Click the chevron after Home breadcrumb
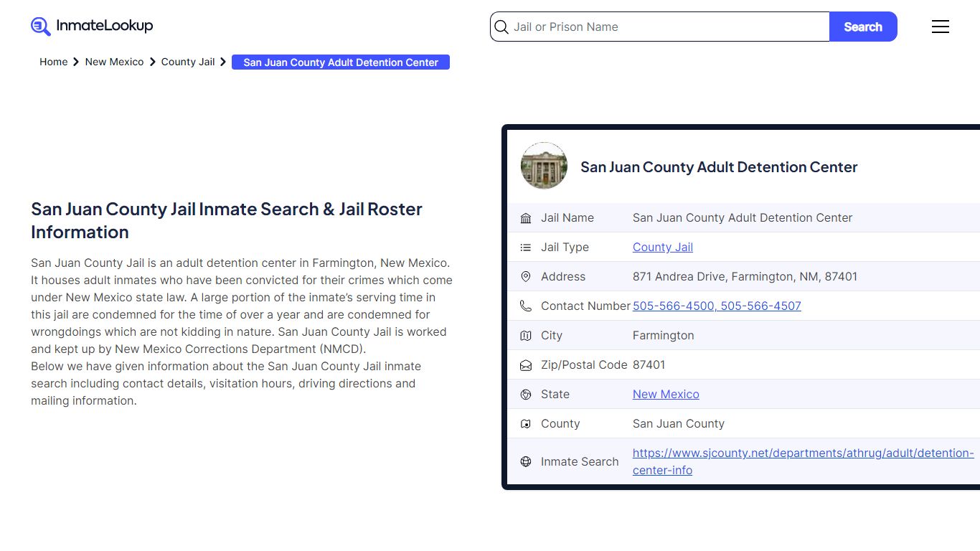The height and width of the screenshot is (551, 980). click(x=76, y=62)
